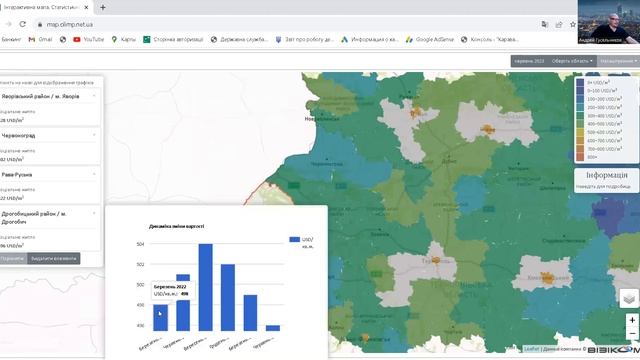
Task: Zoom out the map with the minus button
Action: (632, 333)
